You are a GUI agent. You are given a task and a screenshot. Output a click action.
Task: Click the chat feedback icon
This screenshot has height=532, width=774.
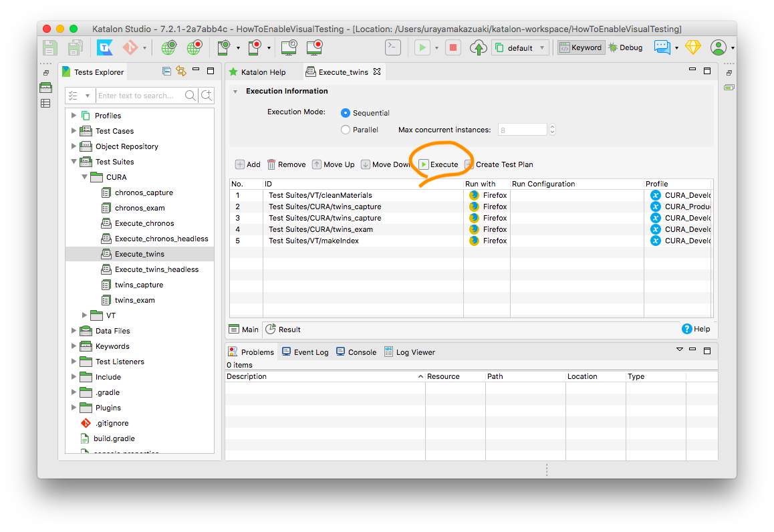pyautogui.click(x=662, y=47)
